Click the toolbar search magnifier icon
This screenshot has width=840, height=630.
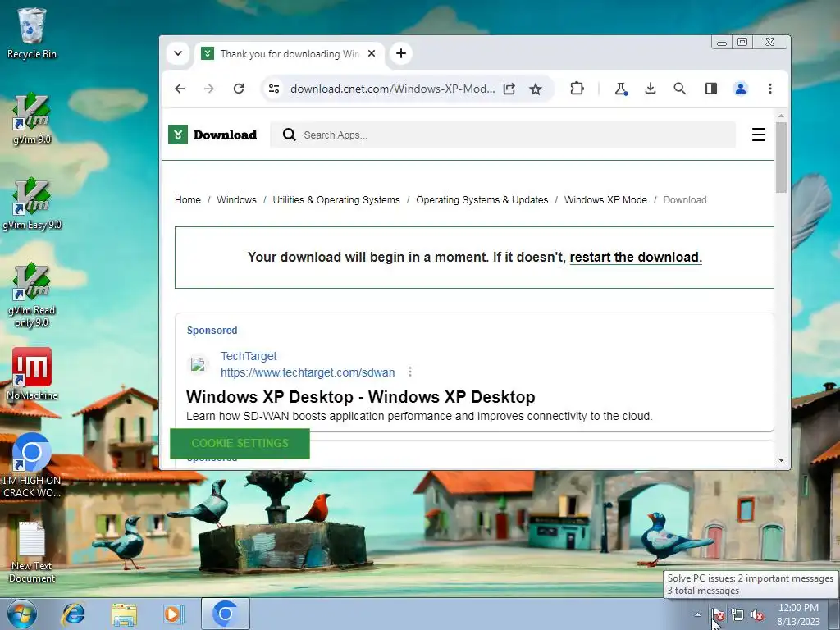(x=680, y=89)
